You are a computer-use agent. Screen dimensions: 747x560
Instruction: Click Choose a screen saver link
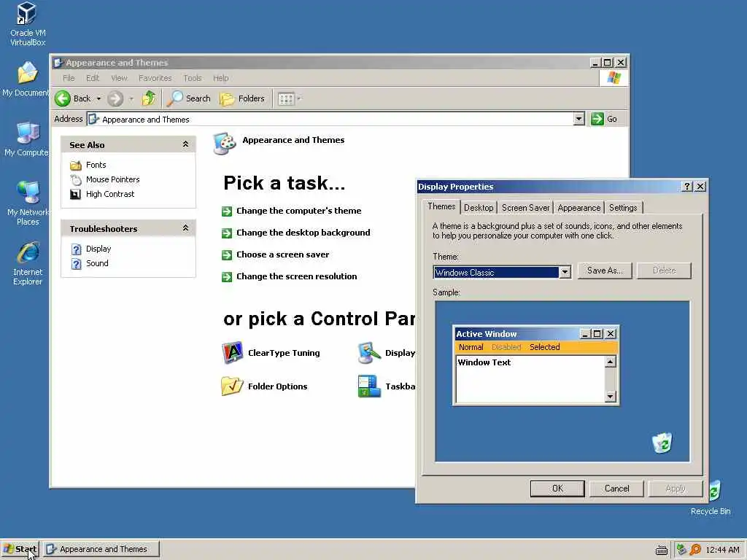pyautogui.click(x=282, y=254)
